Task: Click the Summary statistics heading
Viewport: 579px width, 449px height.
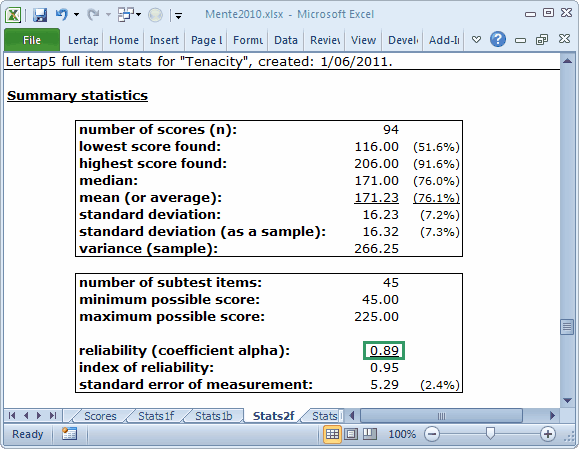Action: 77,96
